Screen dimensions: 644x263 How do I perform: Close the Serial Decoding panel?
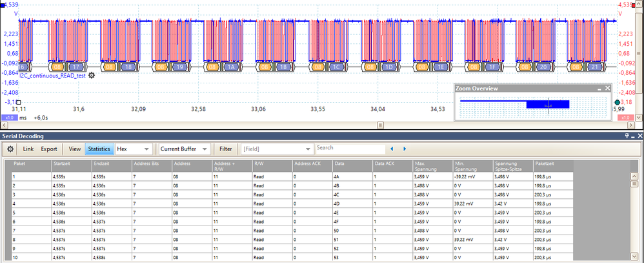pyautogui.click(x=639, y=136)
